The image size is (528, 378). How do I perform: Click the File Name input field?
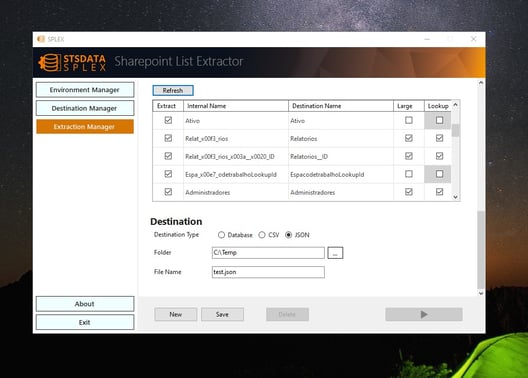[268, 272]
